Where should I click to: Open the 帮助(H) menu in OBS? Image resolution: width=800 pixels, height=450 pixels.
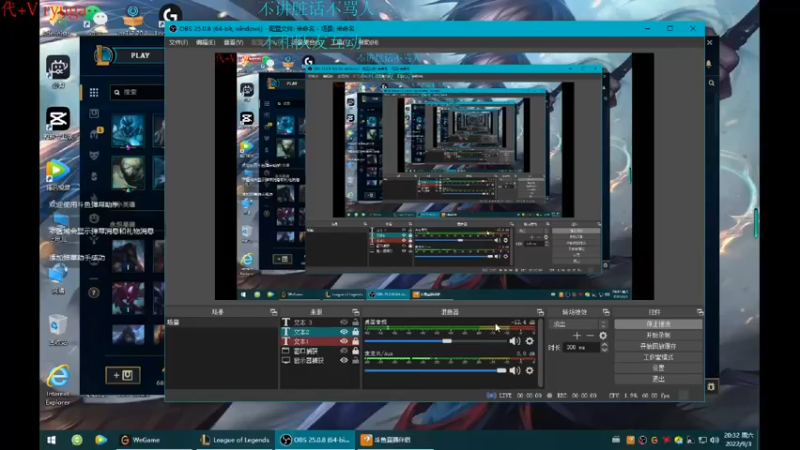click(368, 42)
